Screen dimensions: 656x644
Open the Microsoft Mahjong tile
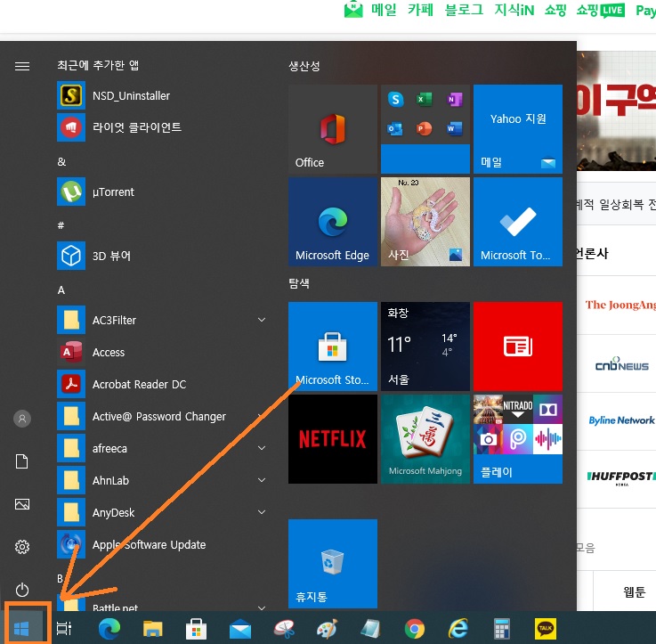pos(425,439)
